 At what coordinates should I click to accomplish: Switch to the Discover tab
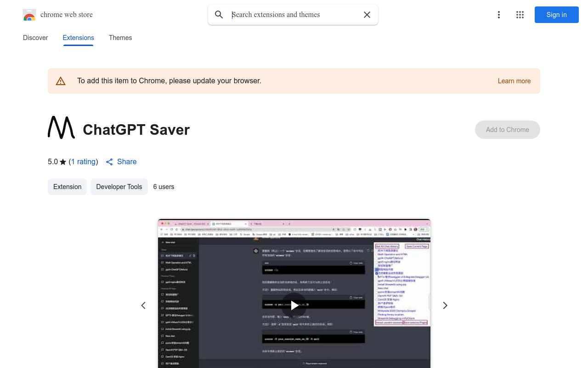35,38
